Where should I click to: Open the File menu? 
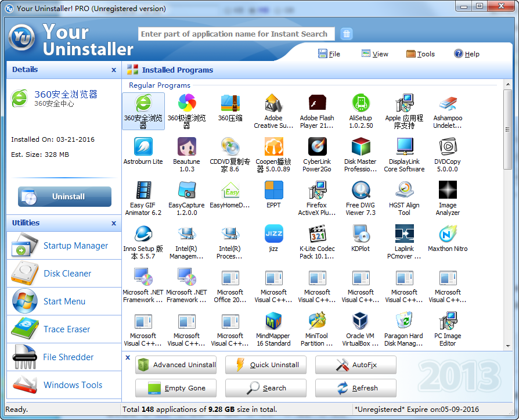[x=329, y=53]
